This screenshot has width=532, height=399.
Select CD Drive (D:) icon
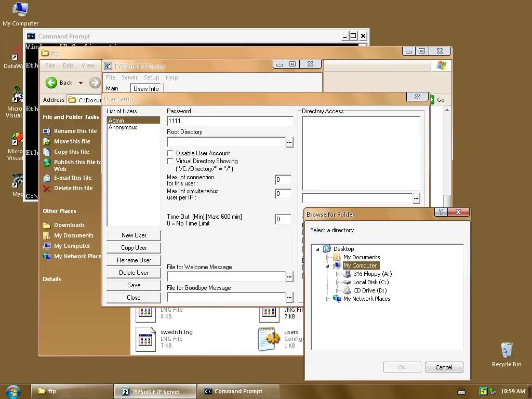click(347, 290)
